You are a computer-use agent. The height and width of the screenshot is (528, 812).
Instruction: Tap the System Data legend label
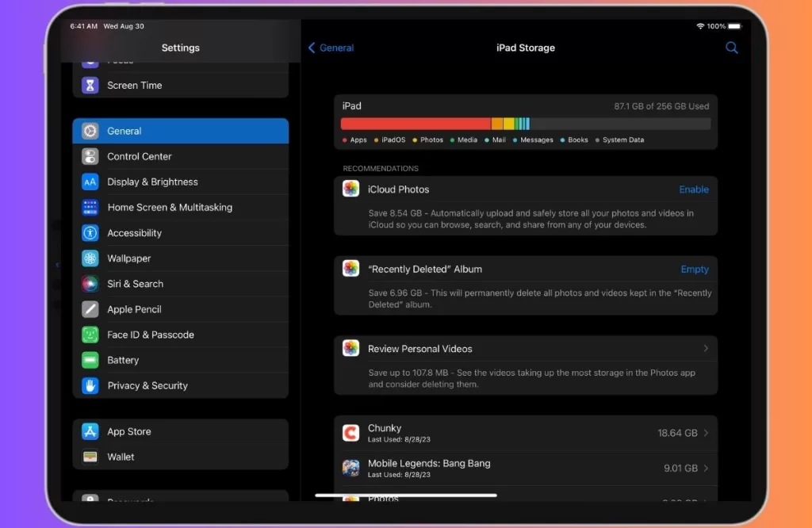point(623,140)
